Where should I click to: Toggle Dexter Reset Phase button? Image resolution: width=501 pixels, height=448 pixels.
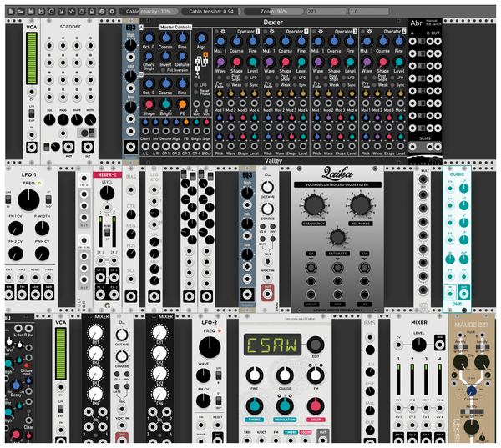(x=196, y=93)
